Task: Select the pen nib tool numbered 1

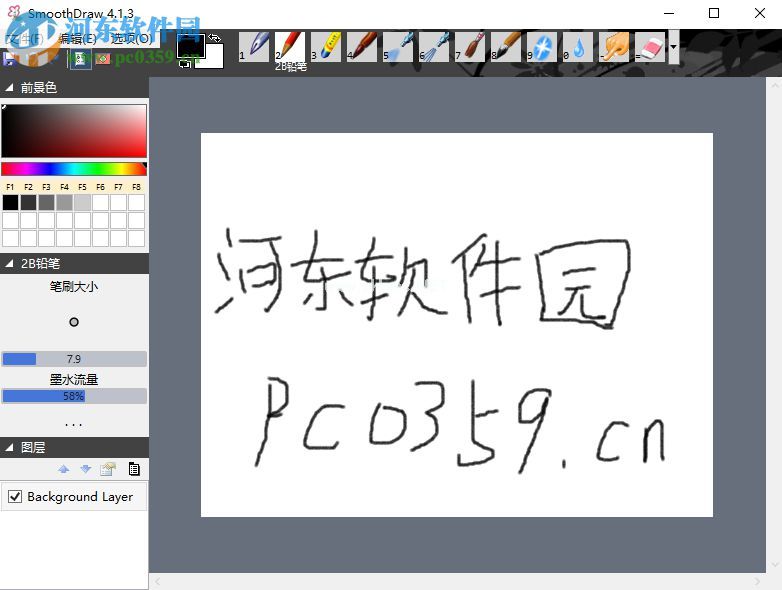Action: click(254, 47)
